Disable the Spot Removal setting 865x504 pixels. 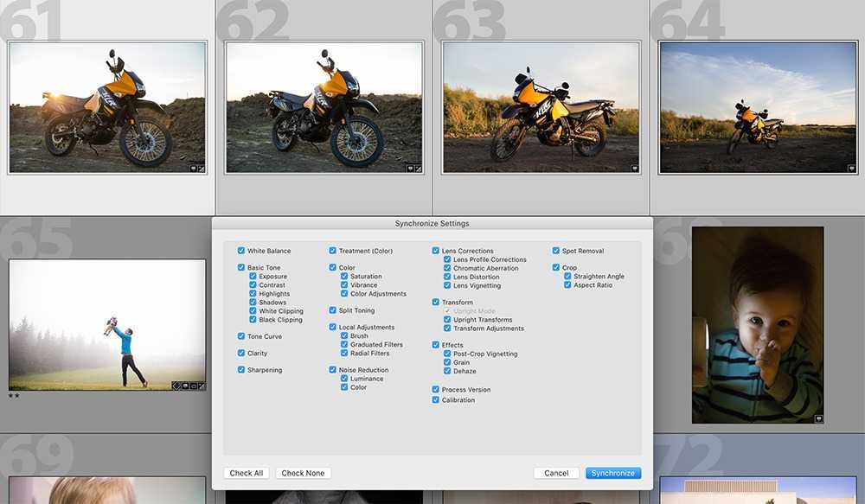[x=556, y=251]
